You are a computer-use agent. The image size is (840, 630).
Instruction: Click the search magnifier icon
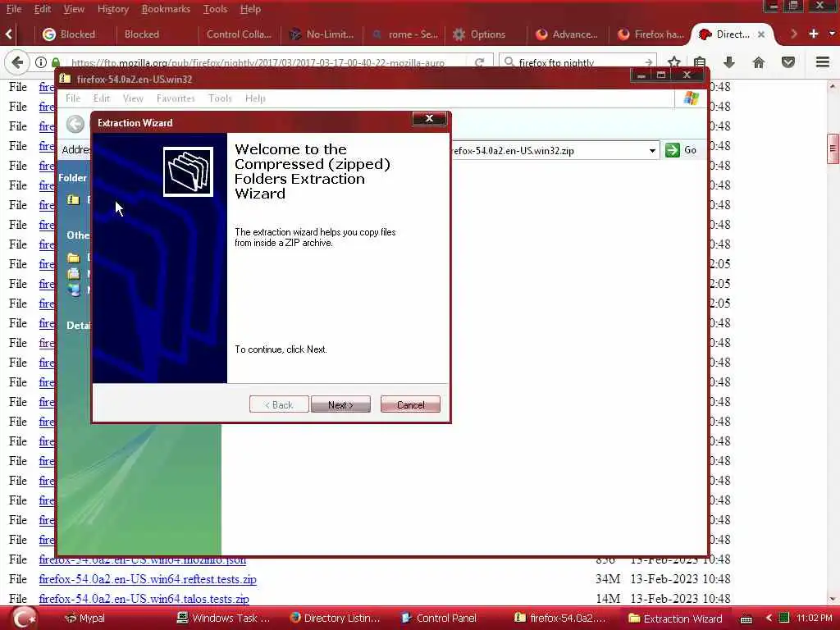[509, 62]
